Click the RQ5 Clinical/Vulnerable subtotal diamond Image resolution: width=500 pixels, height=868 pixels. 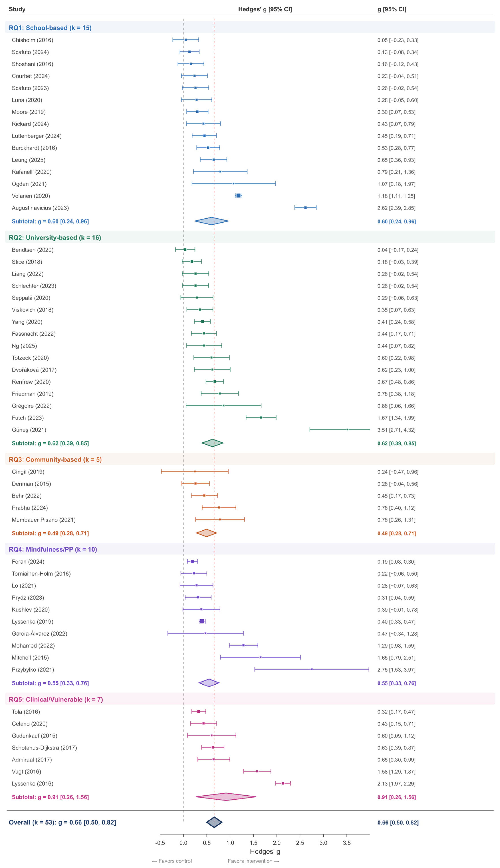click(226, 797)
